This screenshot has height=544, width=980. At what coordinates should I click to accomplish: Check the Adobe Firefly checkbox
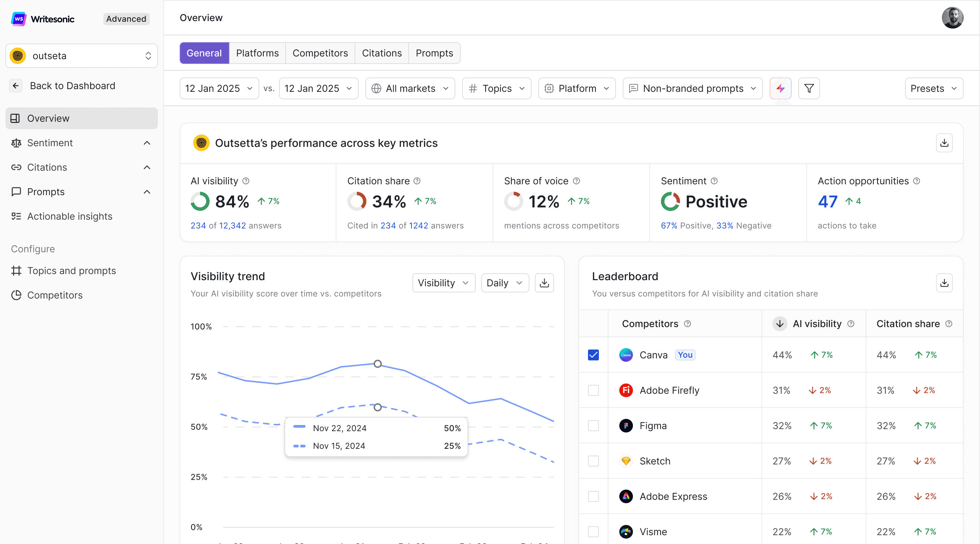(x=593, y=390)
